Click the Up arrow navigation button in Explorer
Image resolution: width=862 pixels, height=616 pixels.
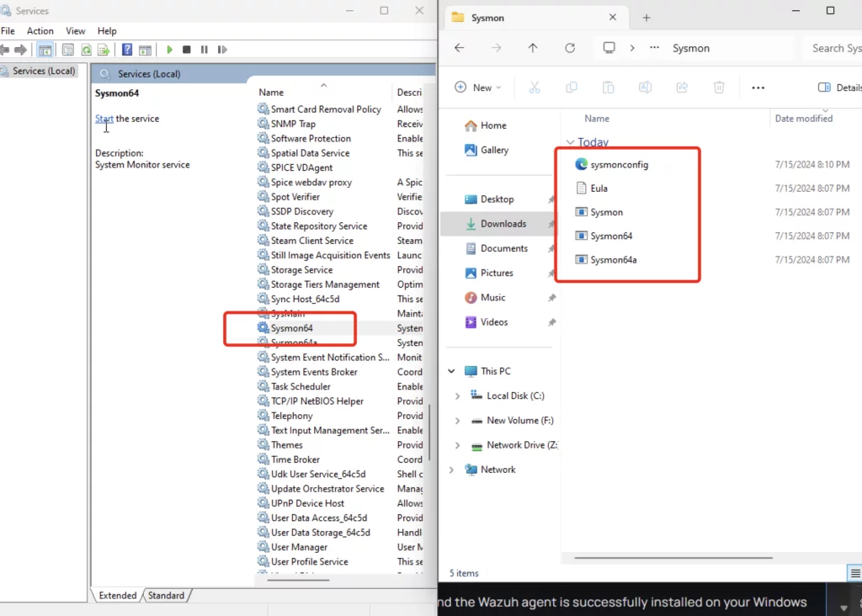coord(533,48)
